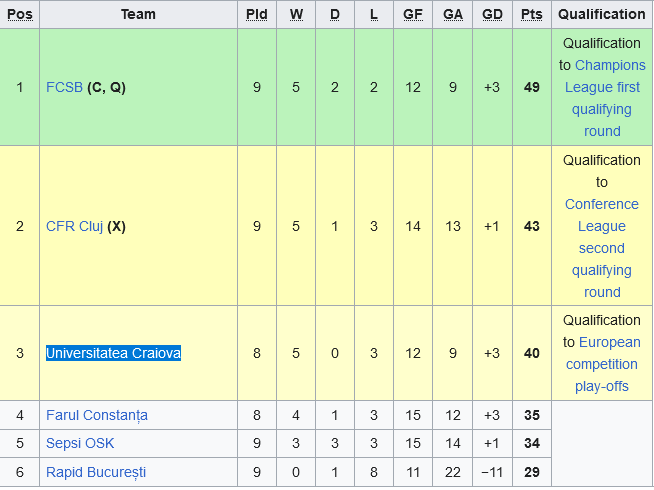Click the Pos column header
The image size is (654, 490).
coord(20,14)
